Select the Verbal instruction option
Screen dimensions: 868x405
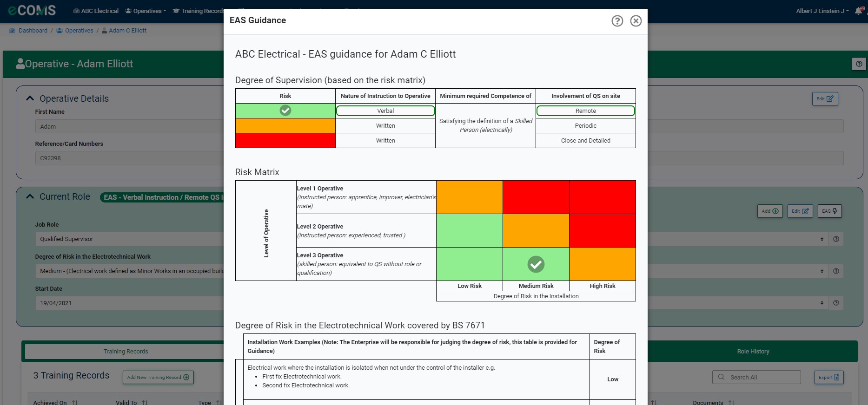(385, 111)
